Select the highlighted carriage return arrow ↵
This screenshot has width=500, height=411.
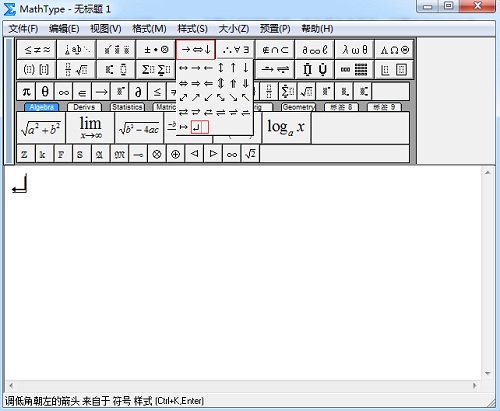[196, 127]
